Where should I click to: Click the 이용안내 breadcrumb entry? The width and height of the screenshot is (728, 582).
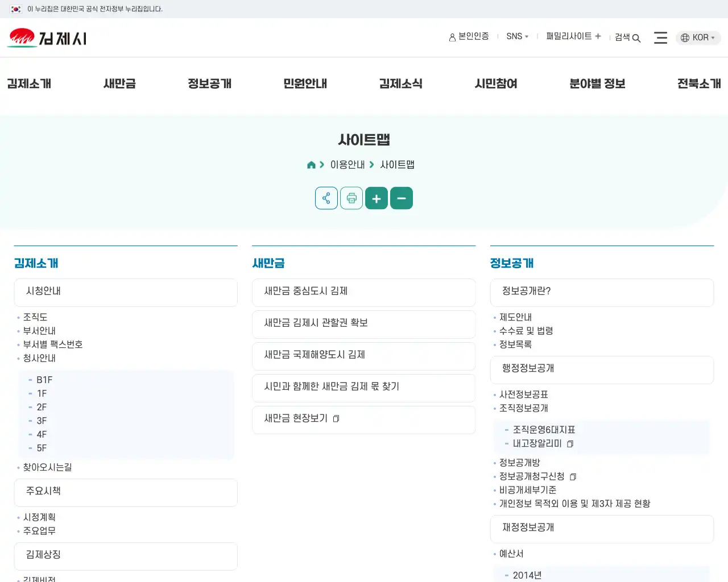click(x=348, y=164)
